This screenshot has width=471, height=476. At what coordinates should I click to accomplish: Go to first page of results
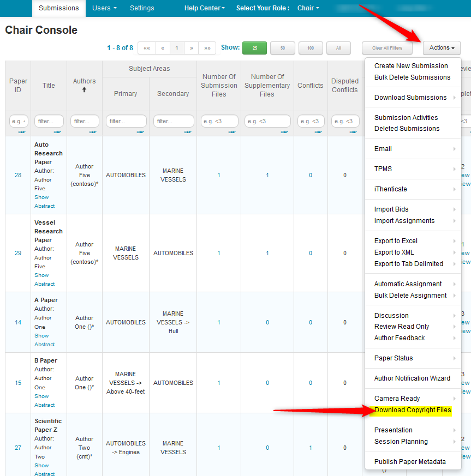click(x=147, y=48)
